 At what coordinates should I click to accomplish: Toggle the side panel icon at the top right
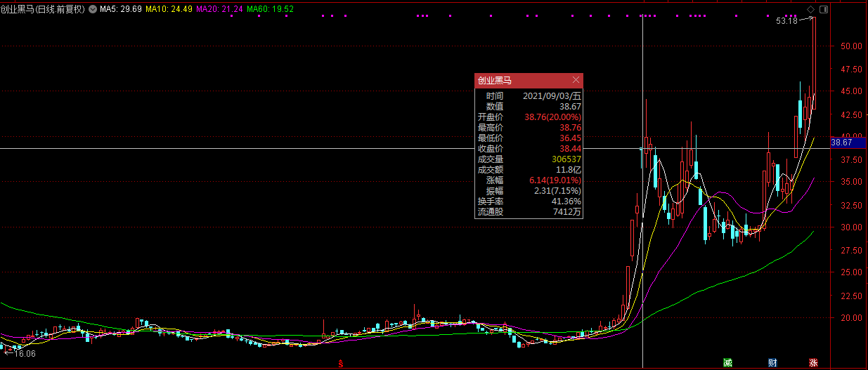824,9
